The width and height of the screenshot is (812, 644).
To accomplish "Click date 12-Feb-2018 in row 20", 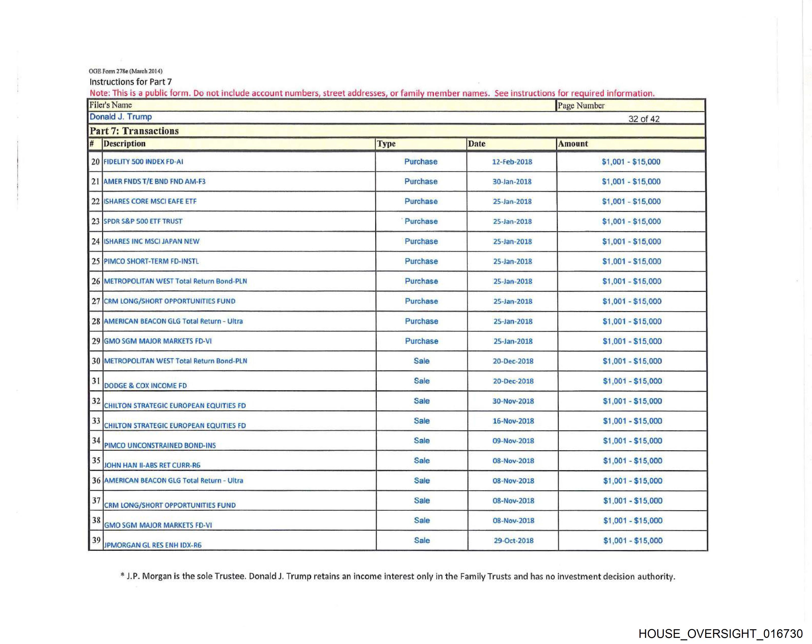I will click(x=512, y=162).
